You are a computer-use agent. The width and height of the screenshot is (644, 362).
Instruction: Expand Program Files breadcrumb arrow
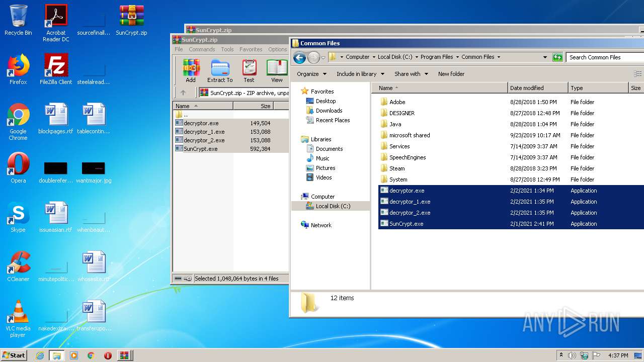coord(457,57)
